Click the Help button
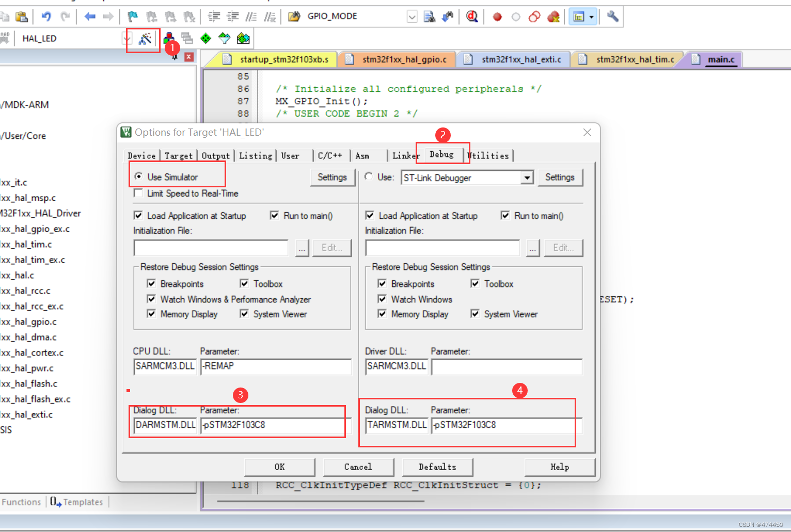This screenshot has width=791, height=532. [560, 467]
